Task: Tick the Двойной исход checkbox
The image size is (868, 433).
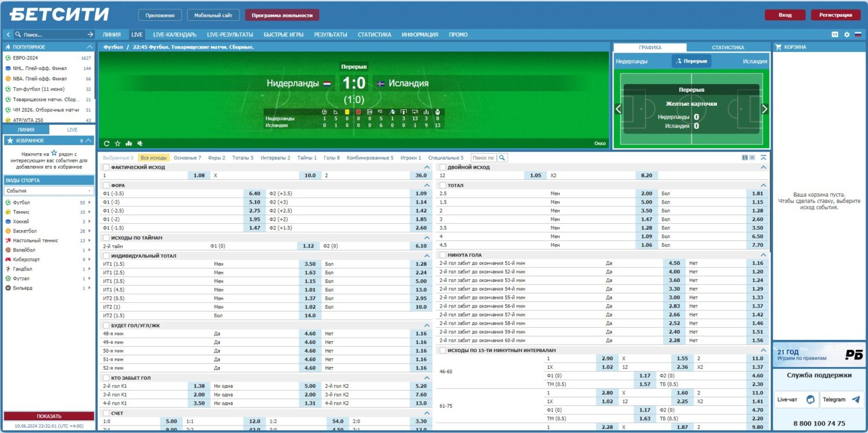Action: [x=443, y=167]
